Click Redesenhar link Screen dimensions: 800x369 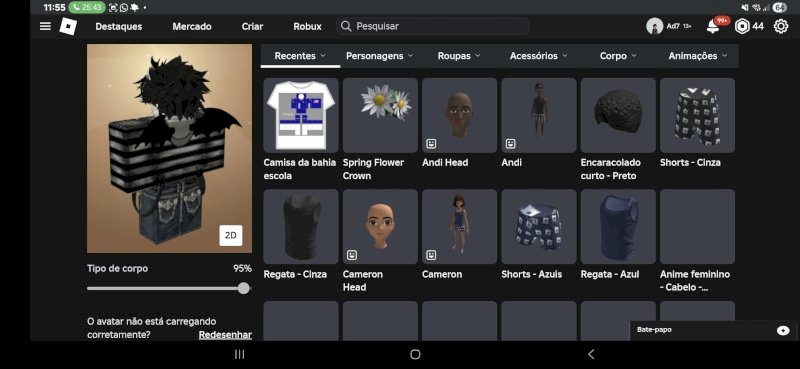pyautogui.click(x=225, y=335)
